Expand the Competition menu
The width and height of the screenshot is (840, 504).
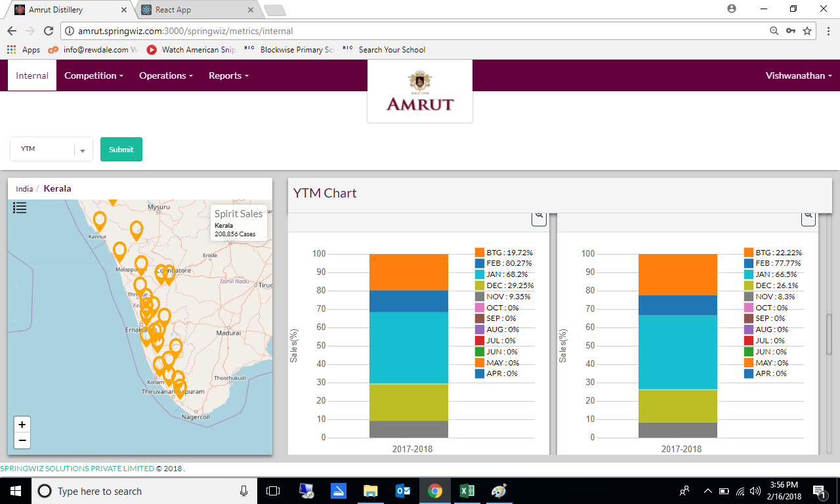94,75
